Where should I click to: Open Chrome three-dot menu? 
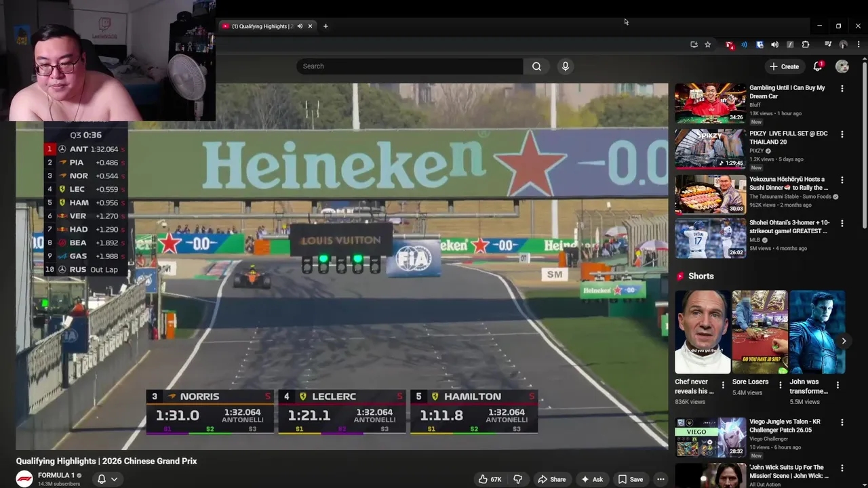(x=859, y=45)
